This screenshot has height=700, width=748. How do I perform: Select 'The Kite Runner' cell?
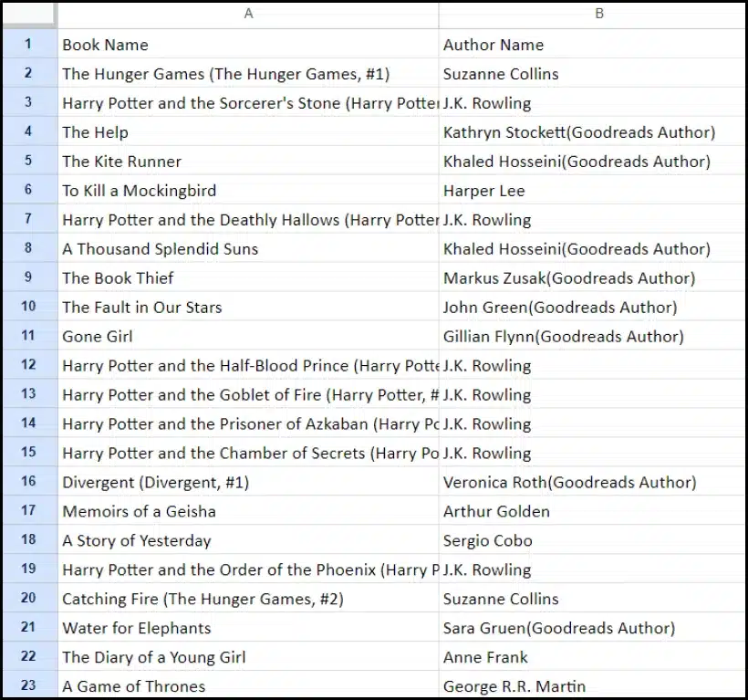click(121, 162)
